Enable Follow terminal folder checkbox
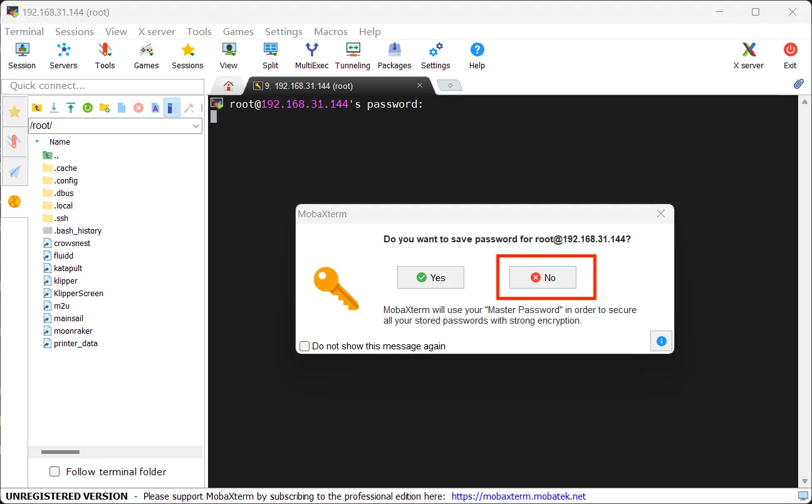 55,471
